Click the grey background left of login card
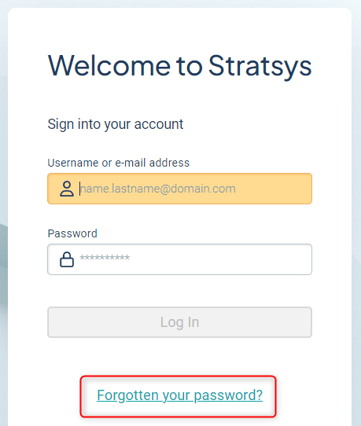 3,233
